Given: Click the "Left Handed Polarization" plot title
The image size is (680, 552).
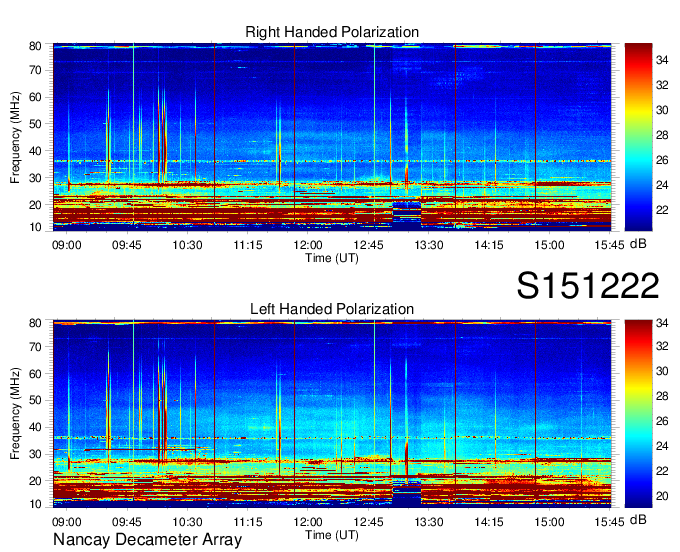Looking at the screenshot, I should click(x=332, y=309).
